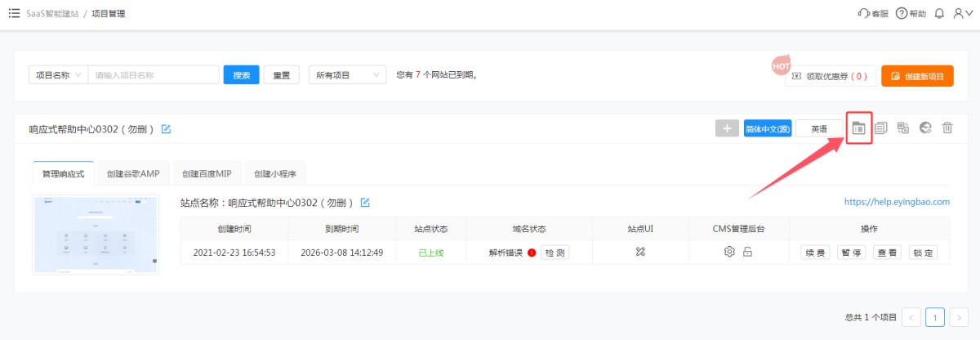Viewport: 980px width, 340px height.
Task: Switch to the 创建谷歌AMP tab
Action: 133,174
